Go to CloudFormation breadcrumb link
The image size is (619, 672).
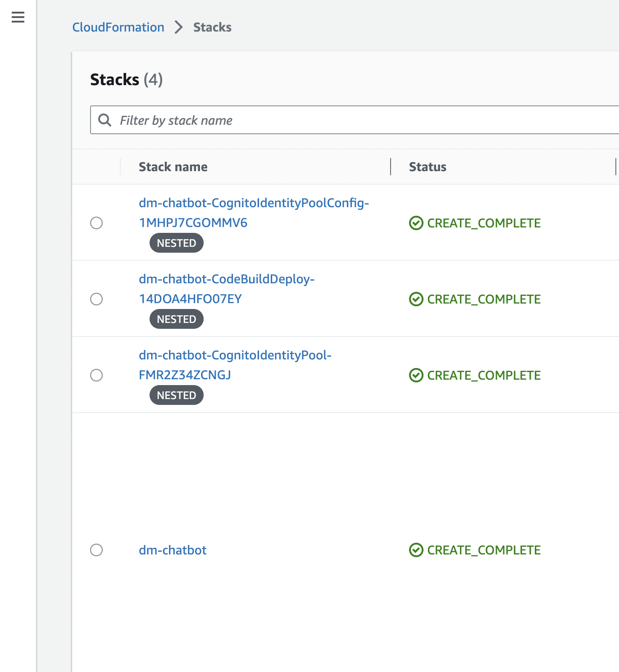[118, 27]
